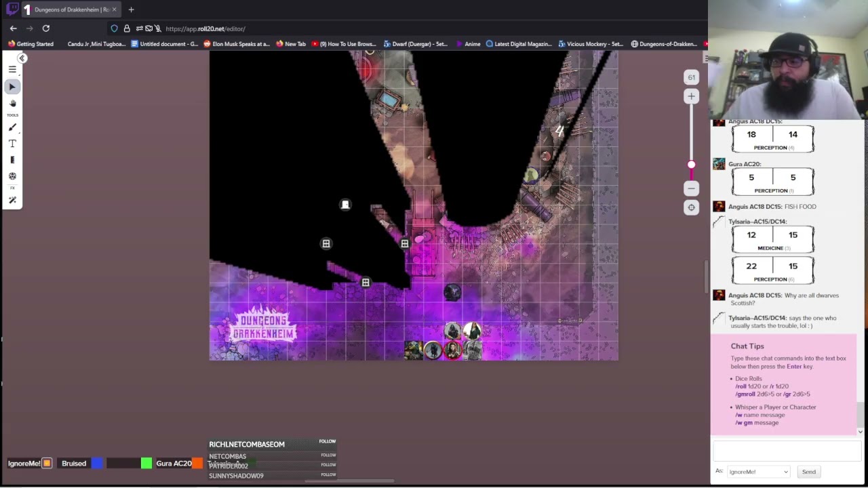Click the white door token on map
This screenshot has height=488, width=868.
click(345, 205)
